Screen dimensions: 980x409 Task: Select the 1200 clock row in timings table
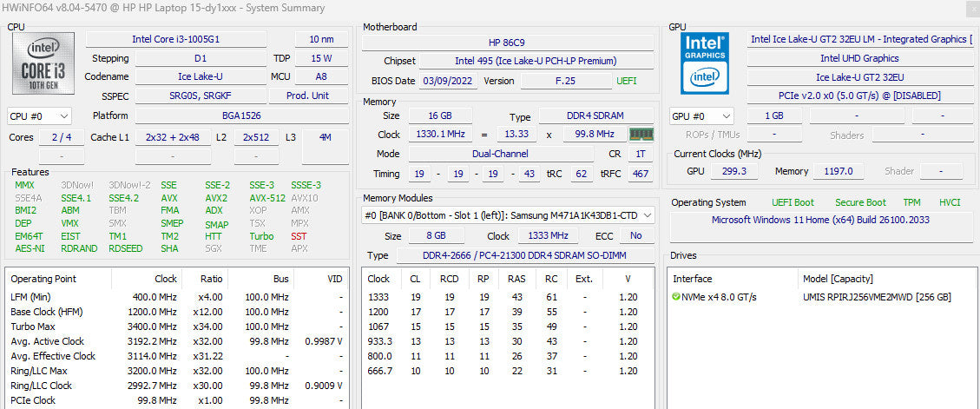(508, 312)
